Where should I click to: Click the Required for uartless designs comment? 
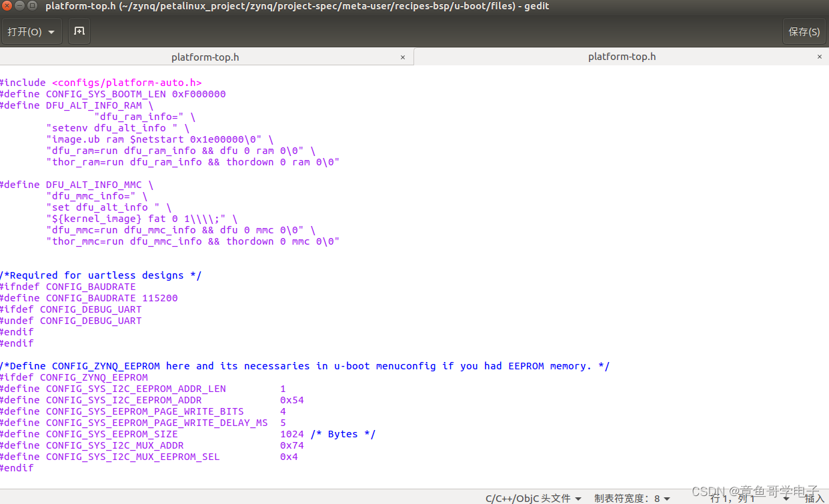point(101,275)
